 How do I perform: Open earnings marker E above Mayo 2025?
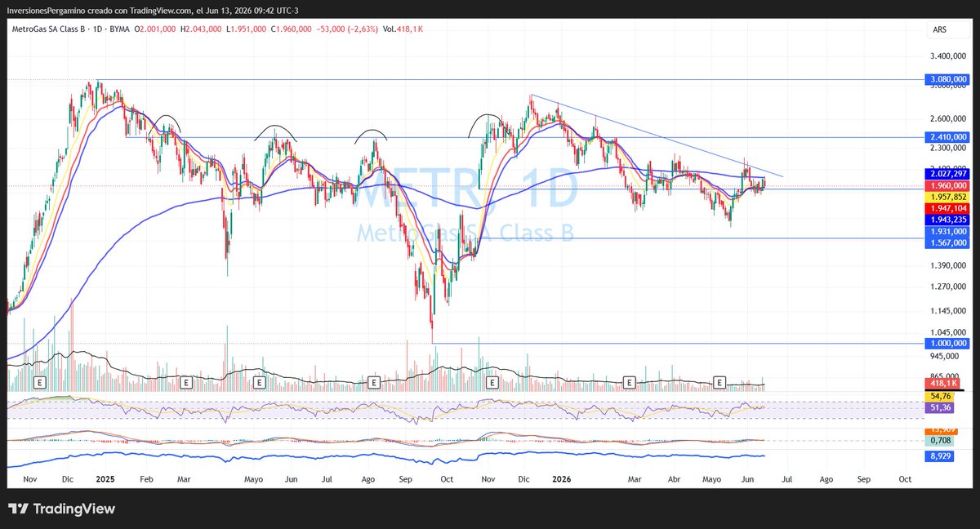(259, 382)
